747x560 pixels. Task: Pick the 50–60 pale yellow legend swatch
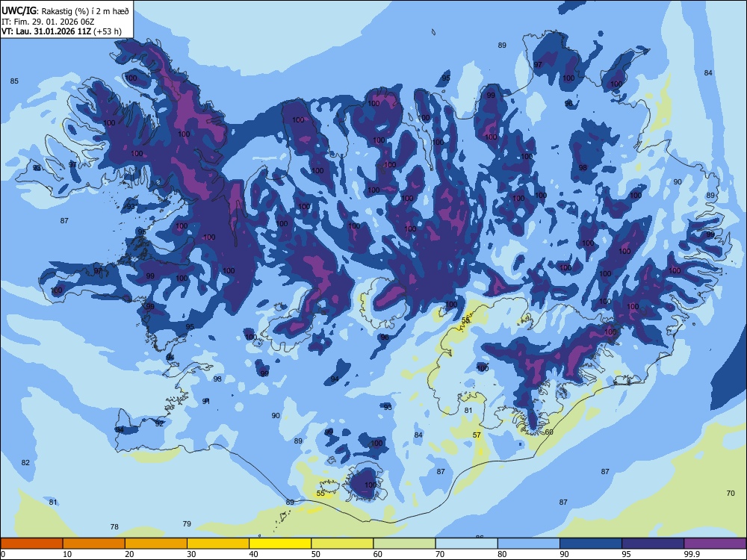(x=343, y=544)
